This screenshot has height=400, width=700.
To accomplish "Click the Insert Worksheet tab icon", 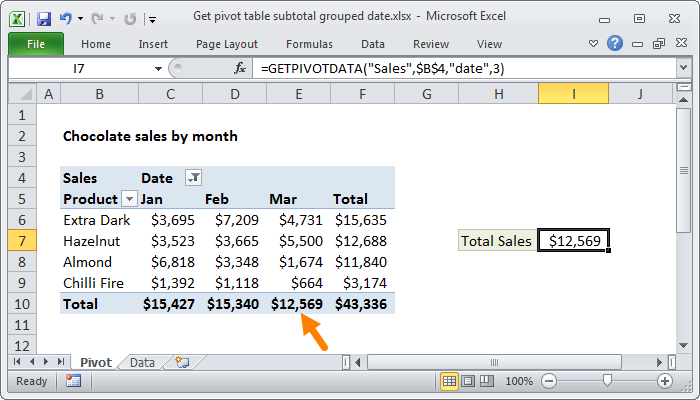I will [x=181, y=362].
